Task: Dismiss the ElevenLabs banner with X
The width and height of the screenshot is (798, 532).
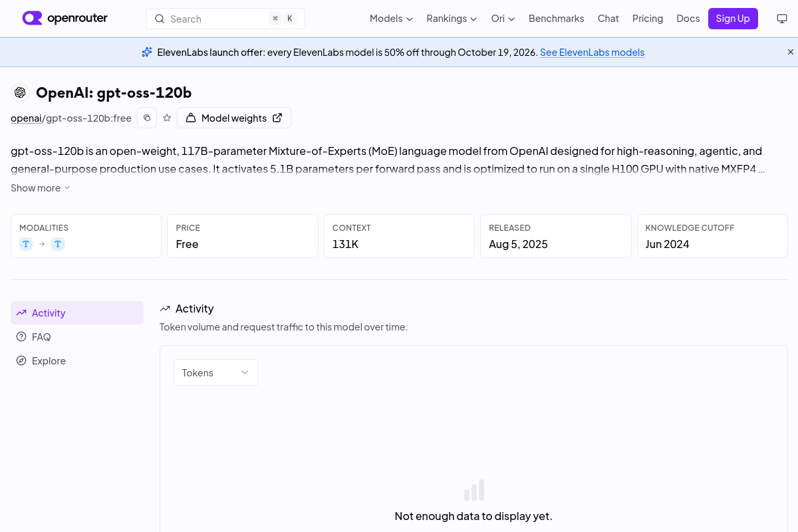Action: (791, 52)
